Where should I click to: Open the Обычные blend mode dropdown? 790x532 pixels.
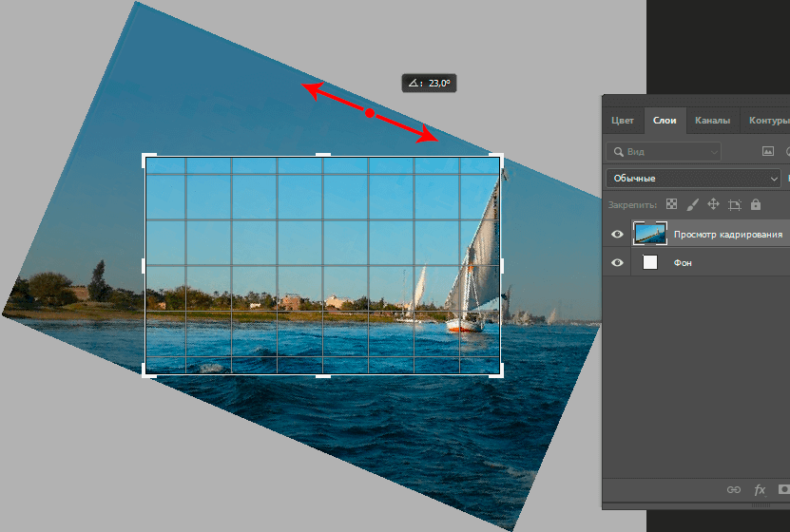point(693,178)
